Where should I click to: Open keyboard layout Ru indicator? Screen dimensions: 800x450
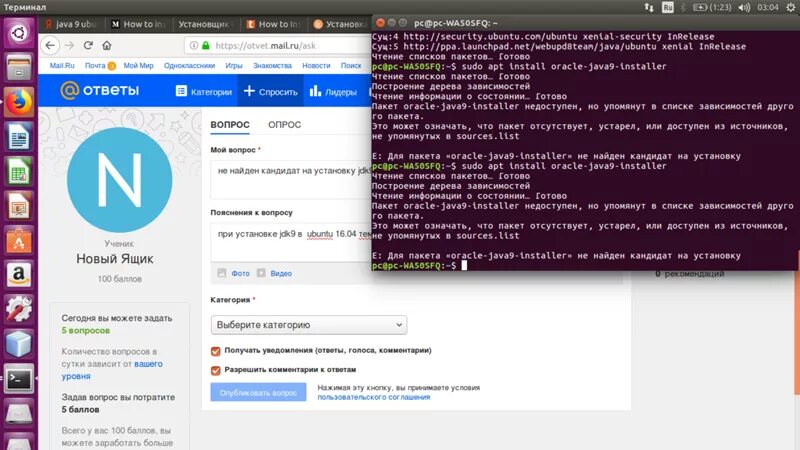(667, 7)
